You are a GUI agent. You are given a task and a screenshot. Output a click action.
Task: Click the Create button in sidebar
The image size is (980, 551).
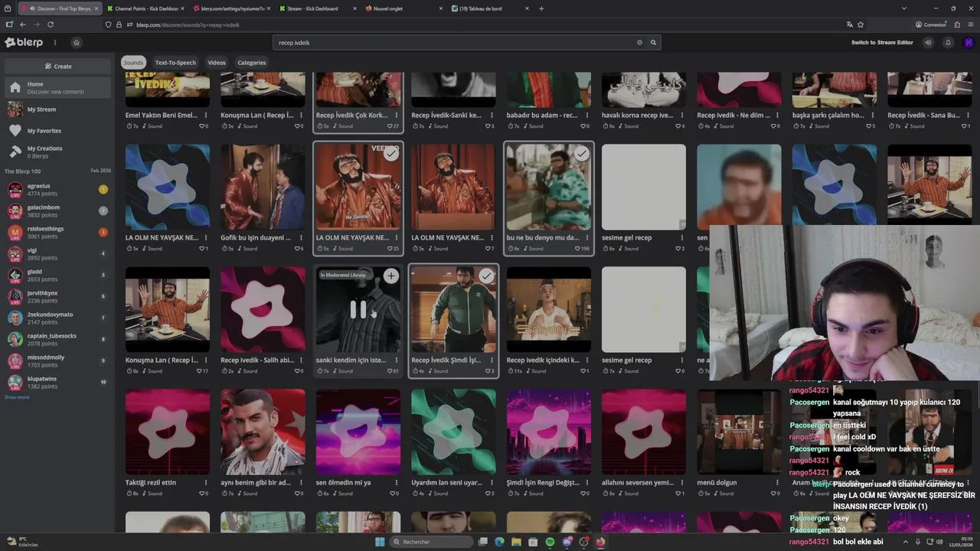58,67
